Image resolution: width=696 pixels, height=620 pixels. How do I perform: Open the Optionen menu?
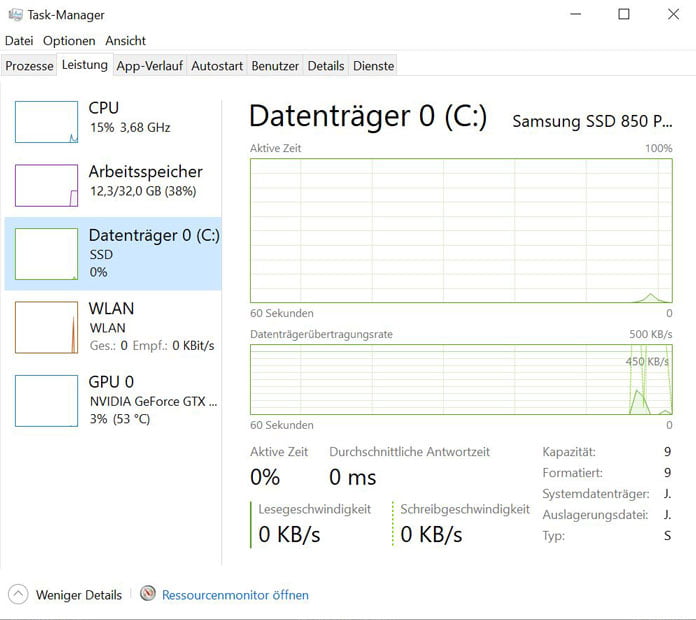point(69,41)
